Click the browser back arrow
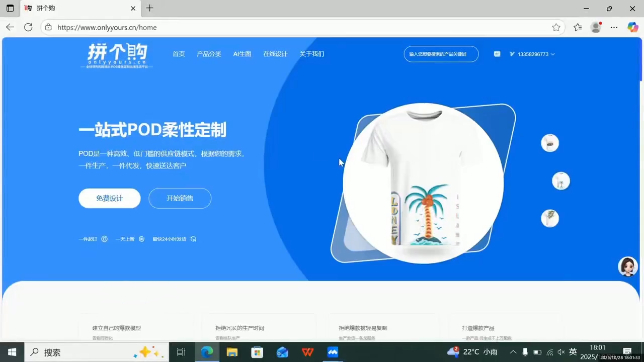The image size is (644, 362). coord(10,27)
